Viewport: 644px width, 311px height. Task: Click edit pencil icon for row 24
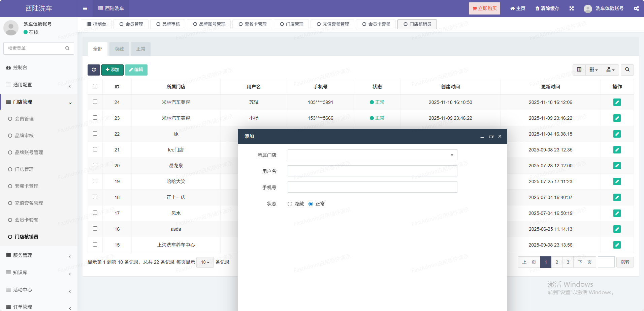(617, 102)
